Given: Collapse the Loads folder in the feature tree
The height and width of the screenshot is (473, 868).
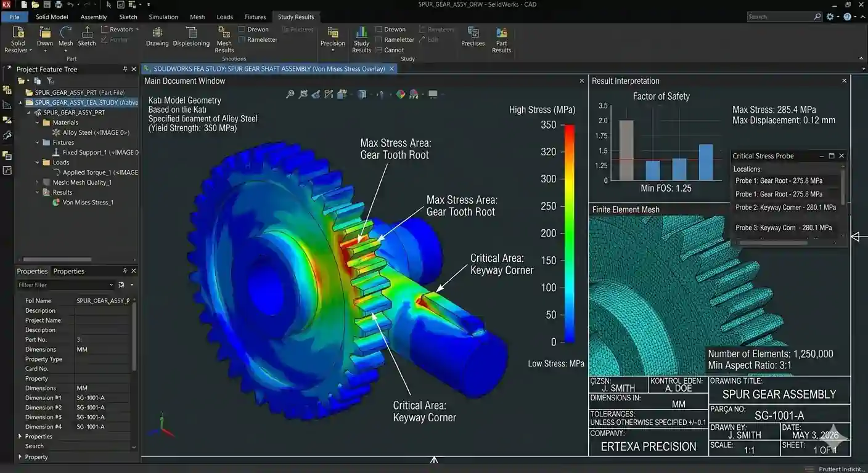Looking at the screenshot, I should click(x=38, y=163).
